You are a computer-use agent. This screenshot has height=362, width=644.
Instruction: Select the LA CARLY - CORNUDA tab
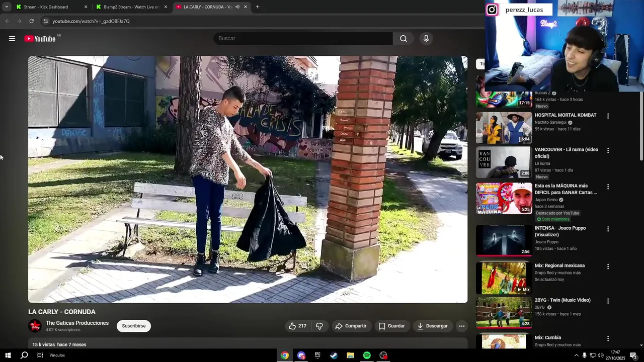(211, 7)
